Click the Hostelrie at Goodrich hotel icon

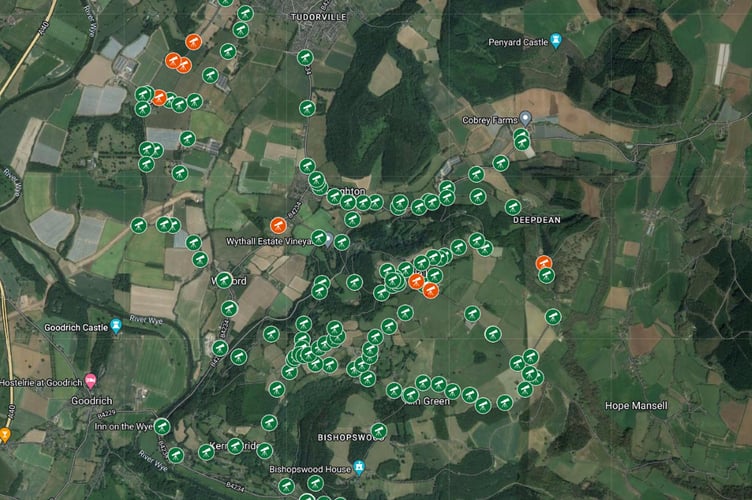(x=90, y=382)
